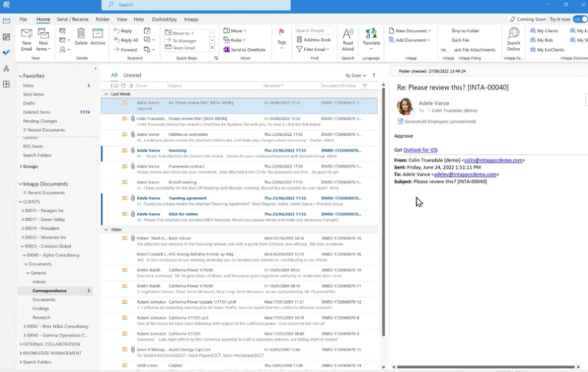This screenshot has height=372, width=588.
Task: Open the OutlookSpy tab
Action: pos(164,19)
